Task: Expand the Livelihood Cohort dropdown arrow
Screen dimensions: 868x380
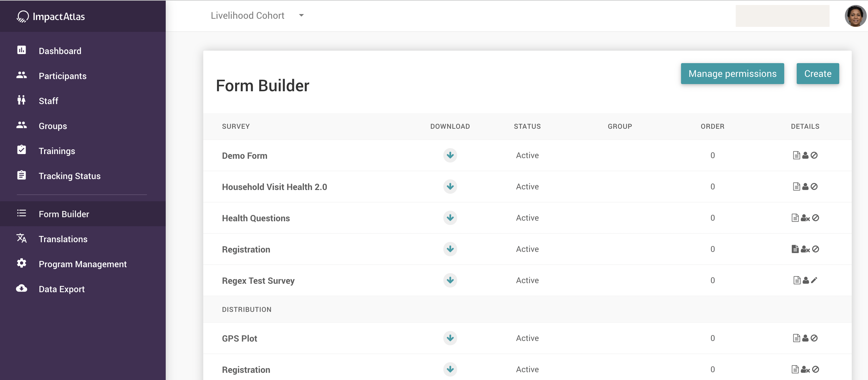Action: click(301, 16)
